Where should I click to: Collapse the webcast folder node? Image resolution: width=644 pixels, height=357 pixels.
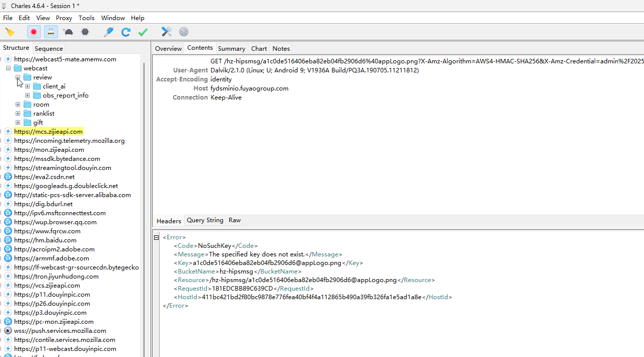click(9, 68)
